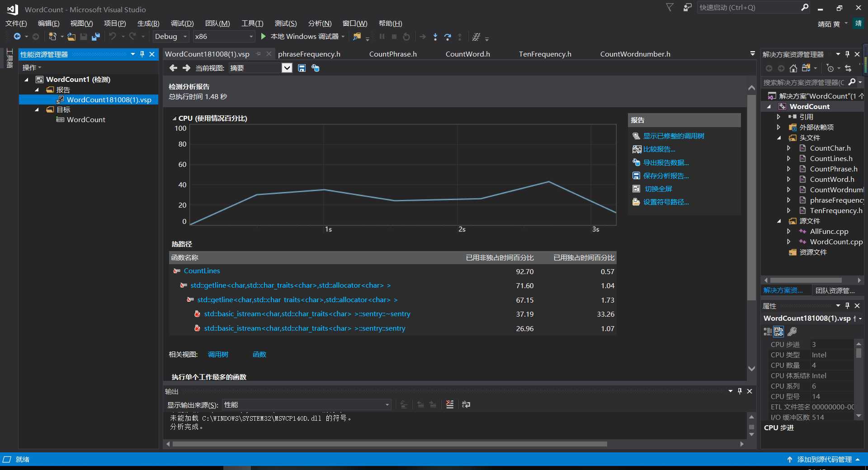This screenshot has height=470, width=868.
Task: Click the Save All toolbar icon
Action: tap(96, 37)
